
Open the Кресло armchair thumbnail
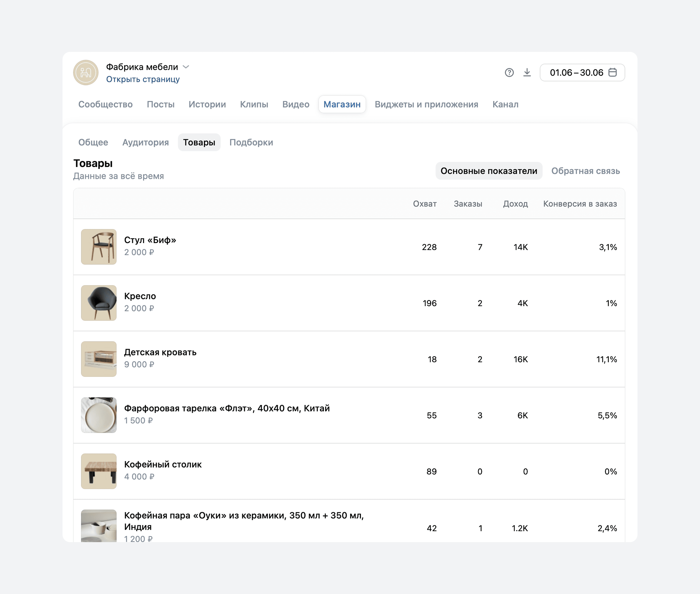coord(99,303)
